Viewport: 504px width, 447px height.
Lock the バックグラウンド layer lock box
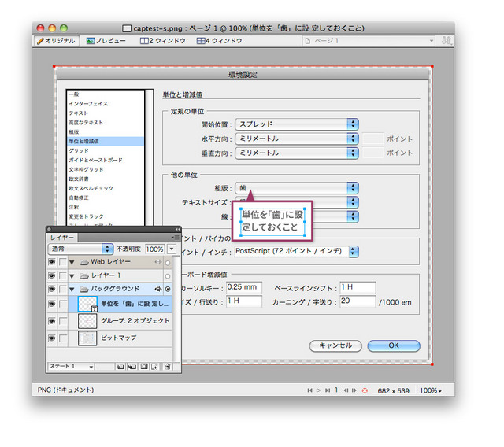pyautogui.click(x=63, y=289)
